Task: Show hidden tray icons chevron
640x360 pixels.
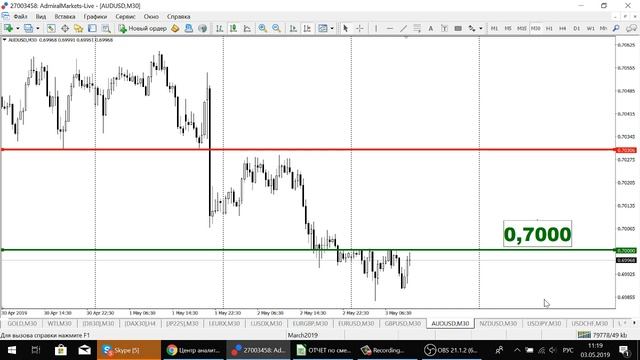Action: tap(517, 350)
